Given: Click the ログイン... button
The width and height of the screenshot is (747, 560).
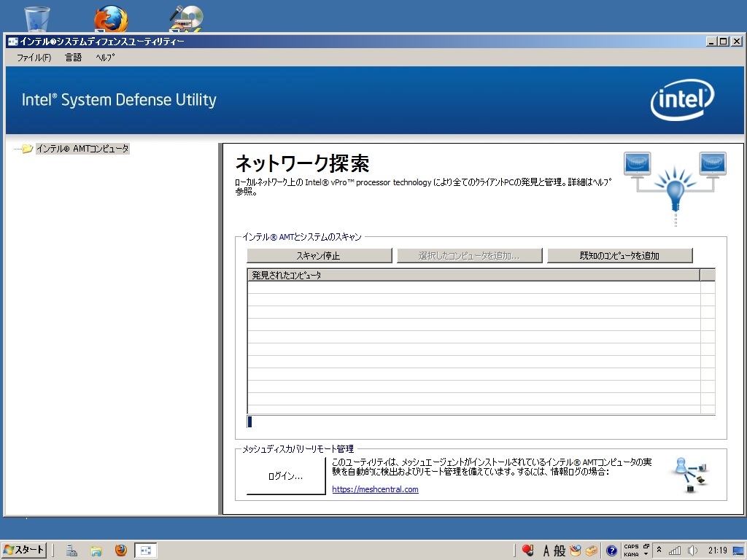Looking at the screenshot, I should click(285, 476).
